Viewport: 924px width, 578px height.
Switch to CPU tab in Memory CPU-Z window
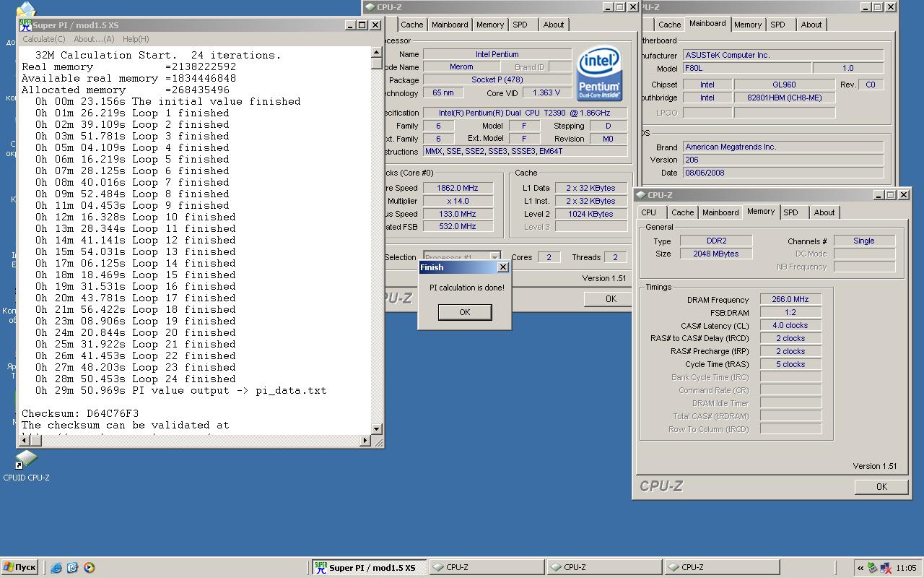pyautogui.click(x=649, y=212)
